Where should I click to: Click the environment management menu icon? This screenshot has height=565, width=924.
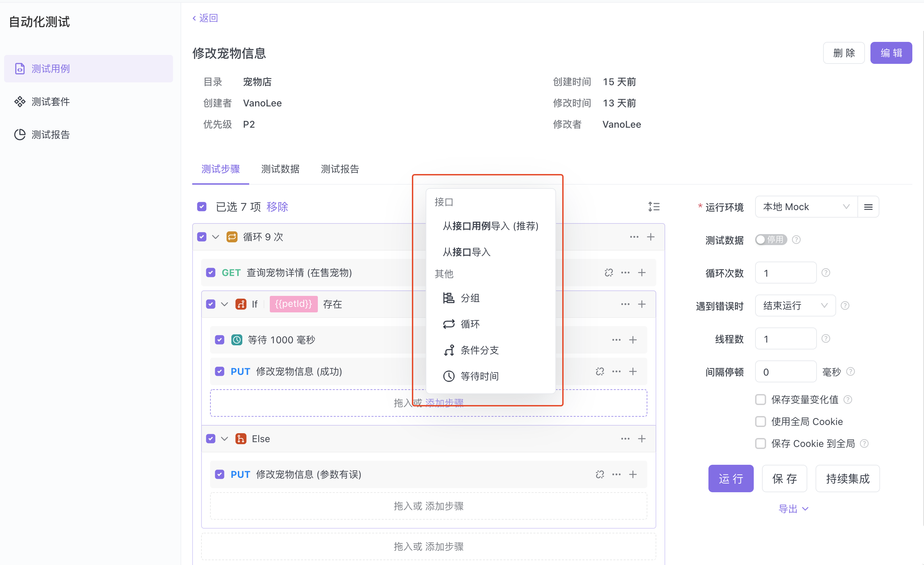pos(868,207)
